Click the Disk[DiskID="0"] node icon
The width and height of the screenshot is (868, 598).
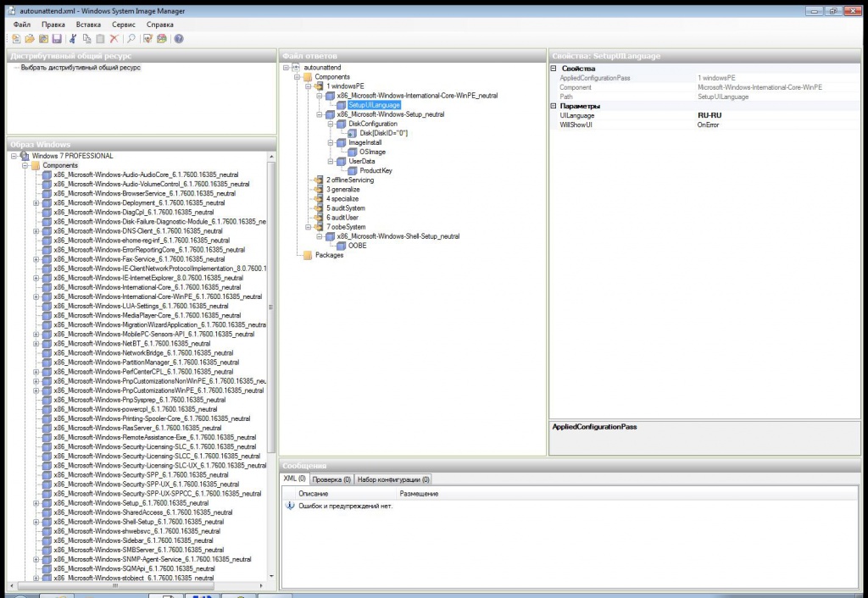(x=352, y=133)
